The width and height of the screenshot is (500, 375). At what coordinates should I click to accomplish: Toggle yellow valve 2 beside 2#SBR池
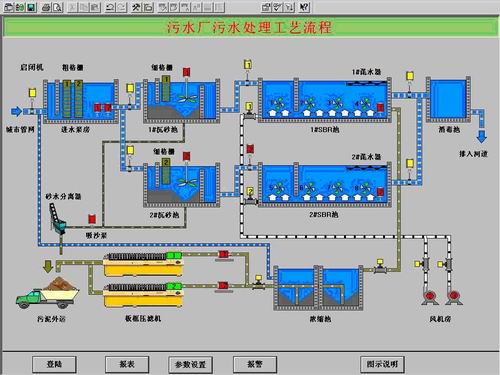click(250, 191)
